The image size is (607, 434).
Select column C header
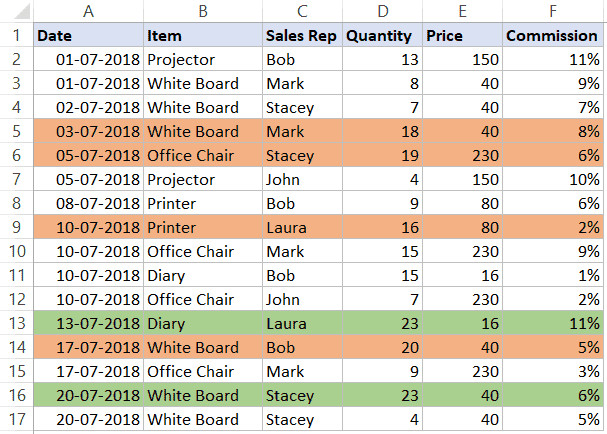click(302, 11)
